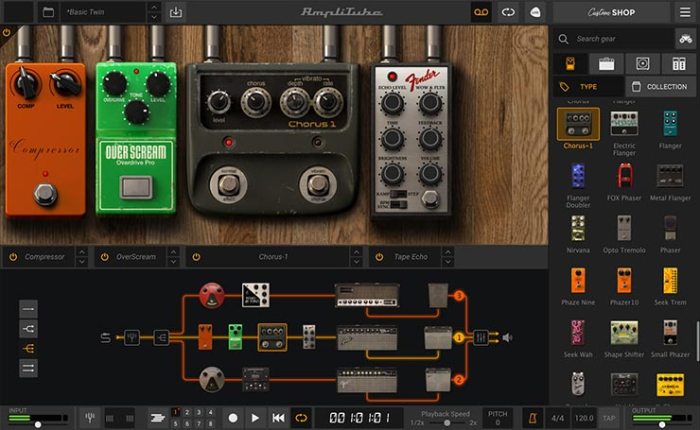Switch to the TYPE tab
The height and width of the screenshot is (430, 700).
tap(588, 87)
